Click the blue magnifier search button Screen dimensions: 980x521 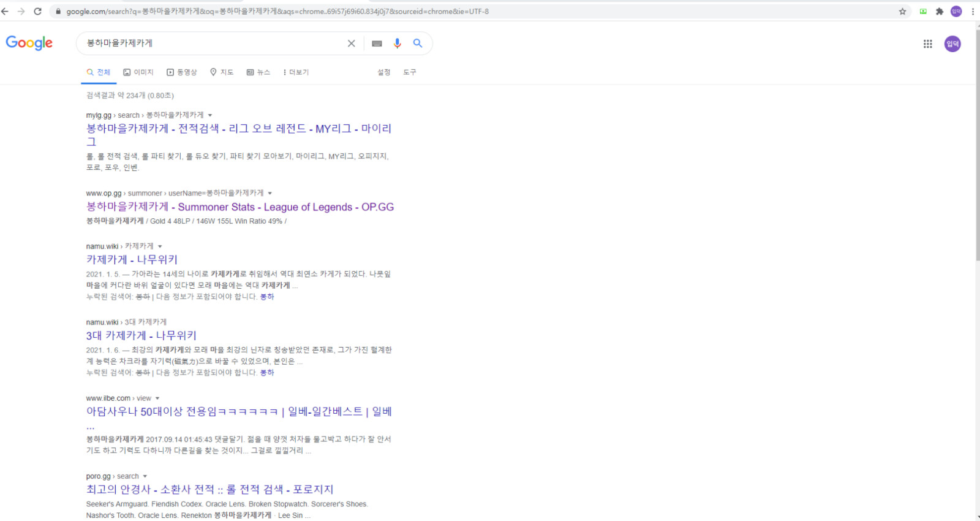[x=418, y=44]
